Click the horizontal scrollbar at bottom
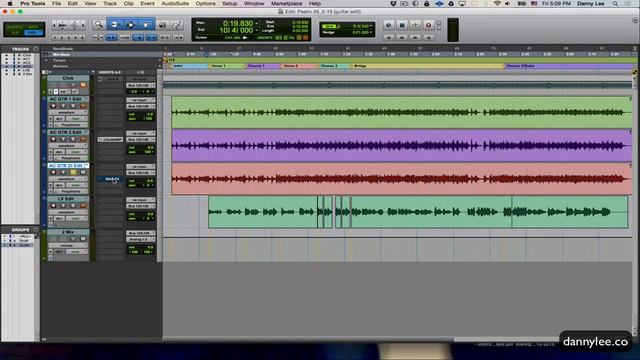This screenshot has width=640, height=360. [x=308, y=339]
